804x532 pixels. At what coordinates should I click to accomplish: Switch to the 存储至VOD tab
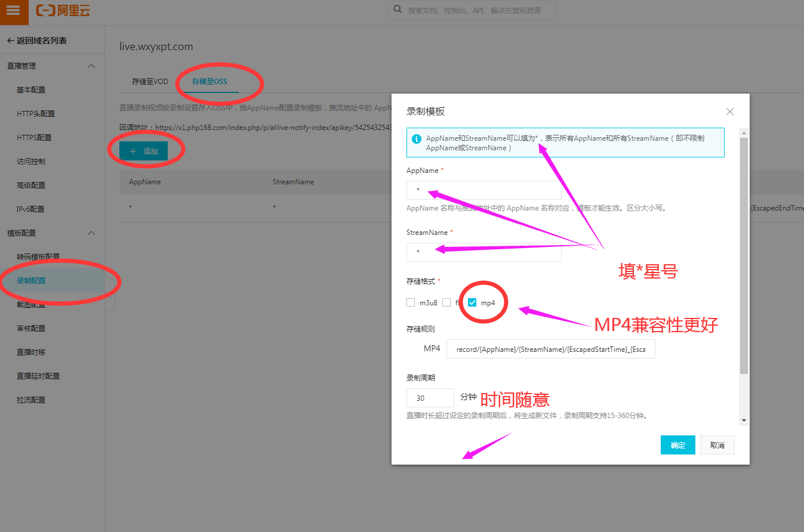[150, 81]
